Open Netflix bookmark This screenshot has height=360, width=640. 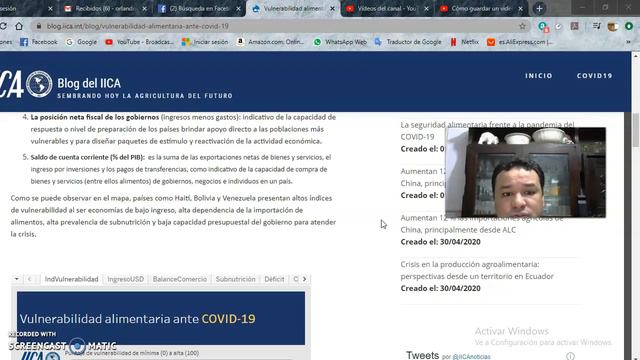(x=464, y=42)
